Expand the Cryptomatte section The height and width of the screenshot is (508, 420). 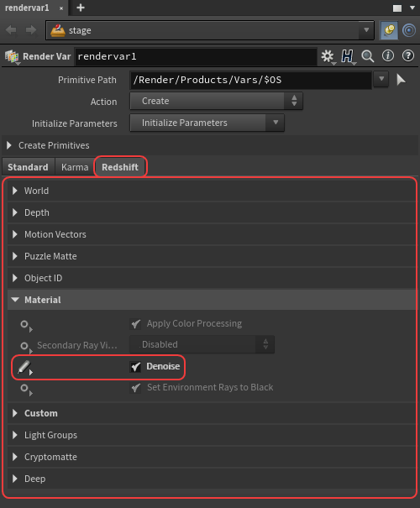212,457
